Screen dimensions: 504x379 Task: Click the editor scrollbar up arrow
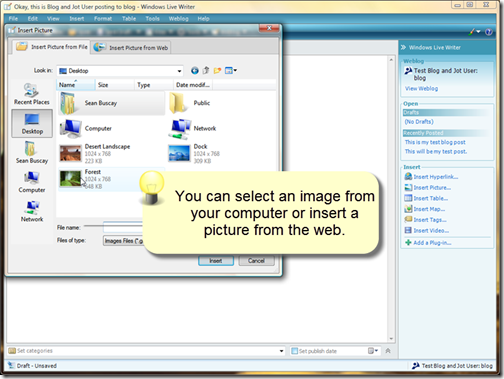(391, 60)
